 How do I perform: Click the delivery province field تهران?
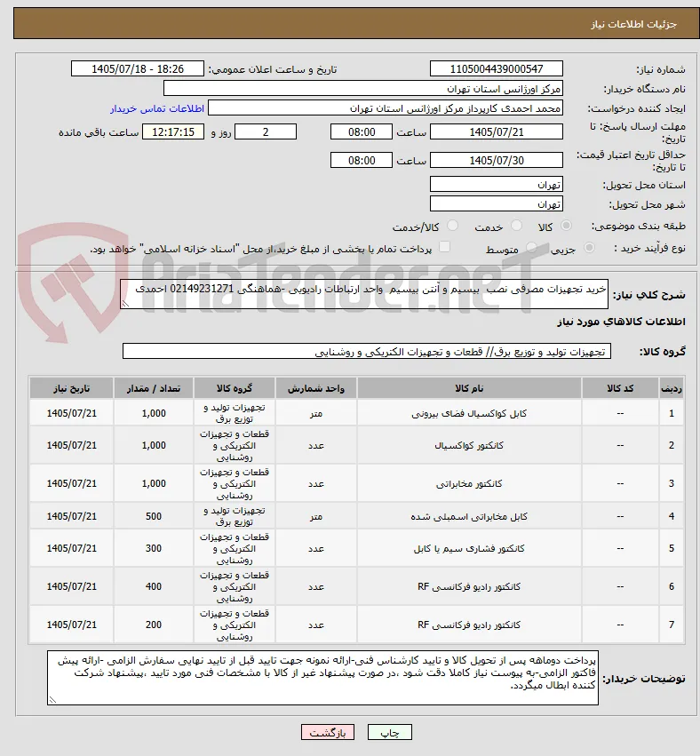point(496,185)
